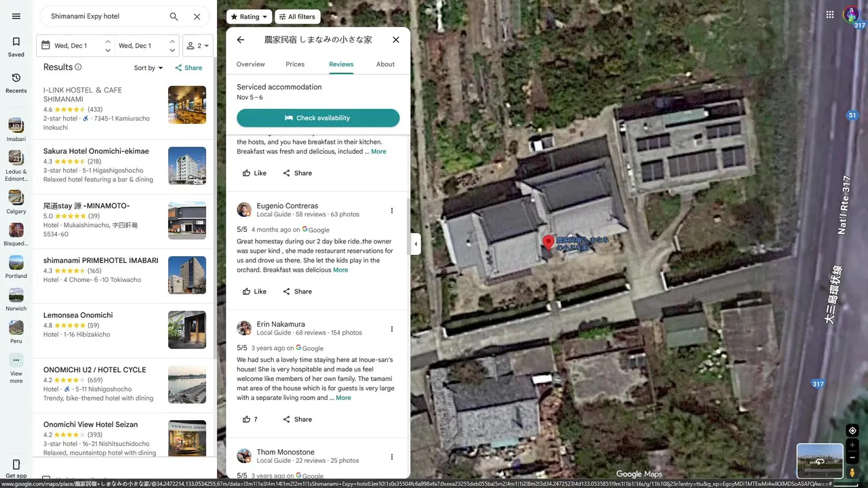The width and height of the screenshot is (868, 488).
Task: Zoom in on the map
Action: (x=852, y=445)
